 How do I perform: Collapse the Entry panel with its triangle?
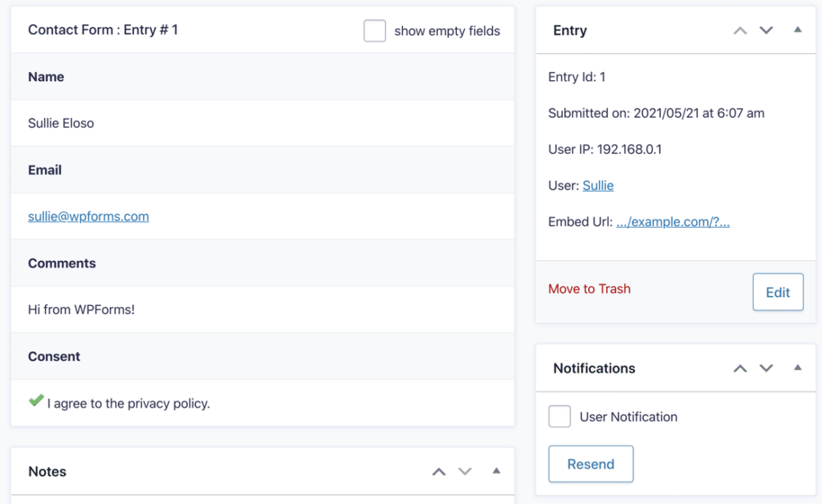(x=797, y=30)
